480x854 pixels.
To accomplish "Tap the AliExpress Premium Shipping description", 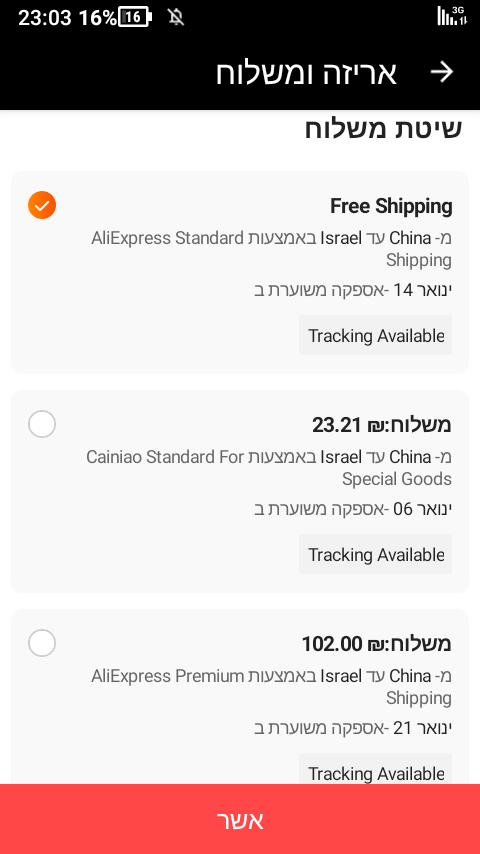I will [x=271, y=687].
